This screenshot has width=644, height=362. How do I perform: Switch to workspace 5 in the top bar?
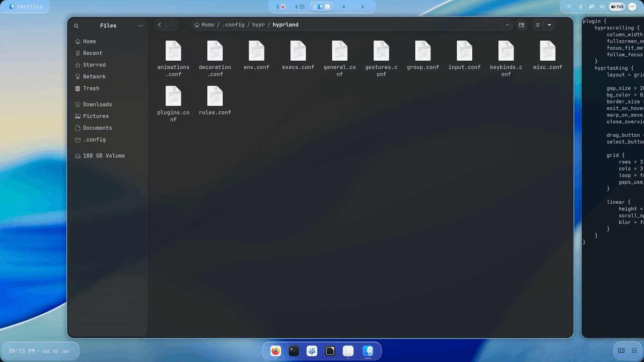tap(362, 7)
